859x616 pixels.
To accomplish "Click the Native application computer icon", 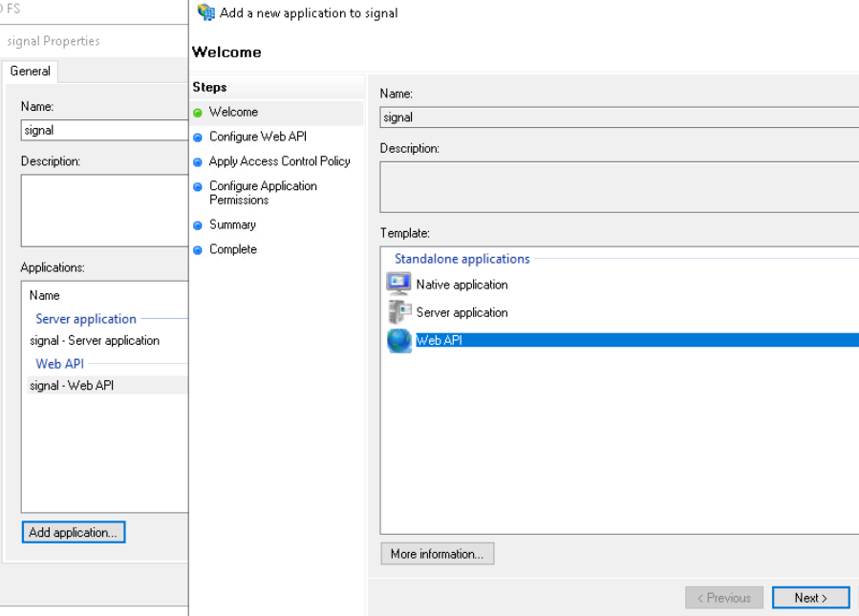I will 398,284.
